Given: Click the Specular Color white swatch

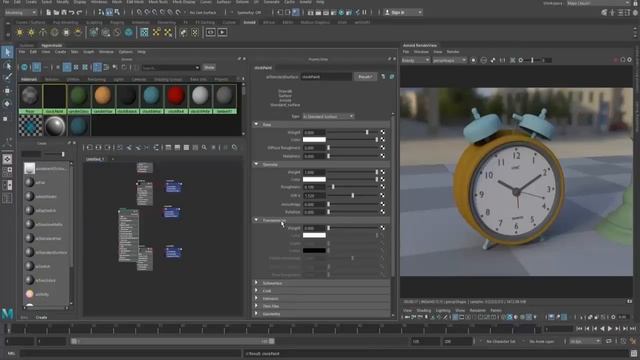Looking at the screenshot, I should coord(314,179).
